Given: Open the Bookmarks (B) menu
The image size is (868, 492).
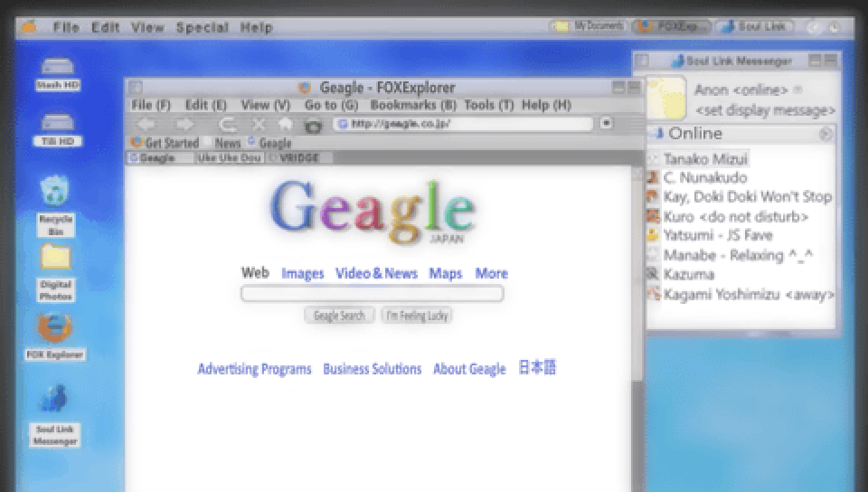Looking at the screenshot, I should pyautogui.click(x=413, y=105).
